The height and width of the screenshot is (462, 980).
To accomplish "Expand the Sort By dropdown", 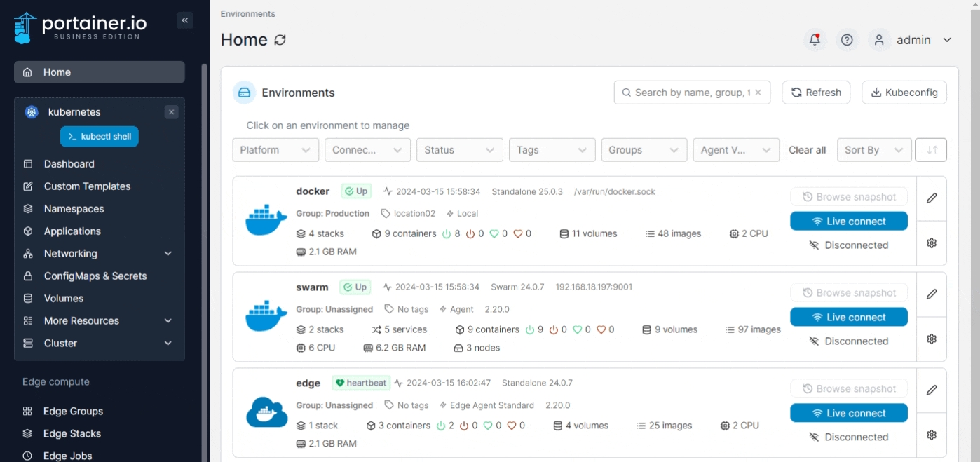I will pyautogui.click(x=873, y=150).
